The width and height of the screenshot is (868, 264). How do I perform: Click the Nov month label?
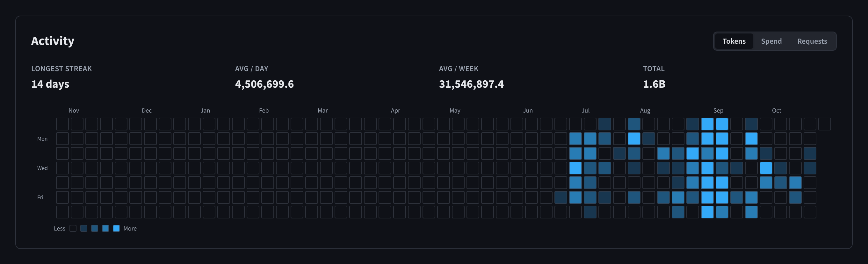pyautogui.click(x=74, y=111)
